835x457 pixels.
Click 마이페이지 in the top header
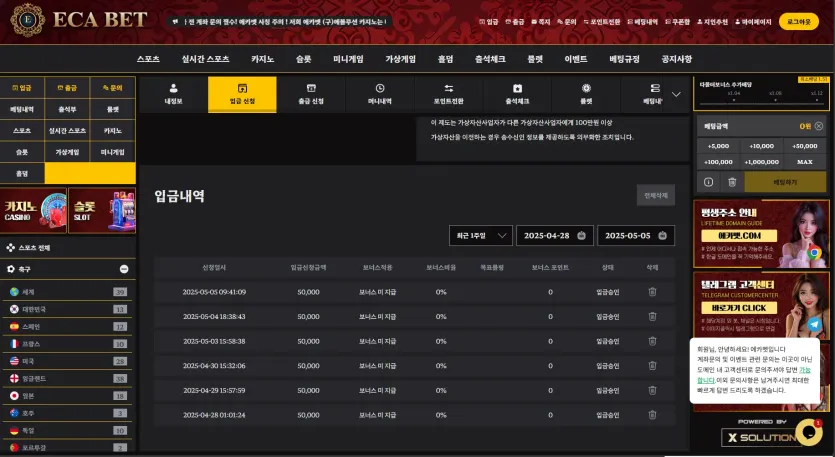coord(753,22)
